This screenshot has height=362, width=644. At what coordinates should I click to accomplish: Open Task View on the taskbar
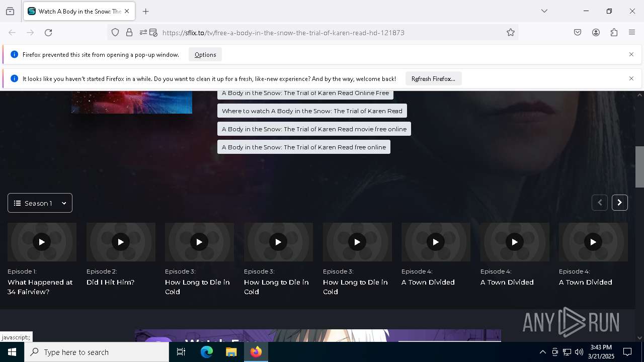tap(181, 352)
